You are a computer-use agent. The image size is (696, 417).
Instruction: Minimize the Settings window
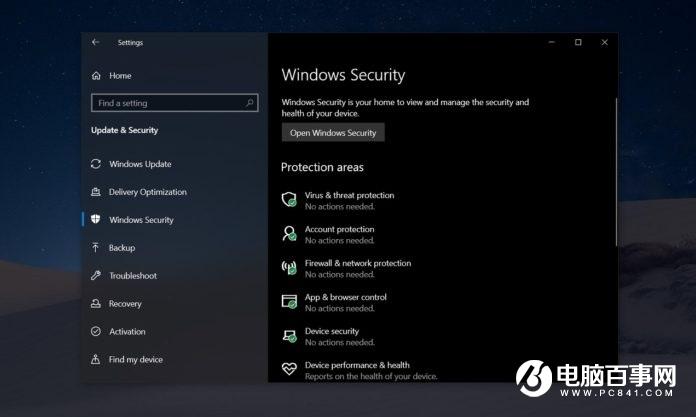[552, 42]
